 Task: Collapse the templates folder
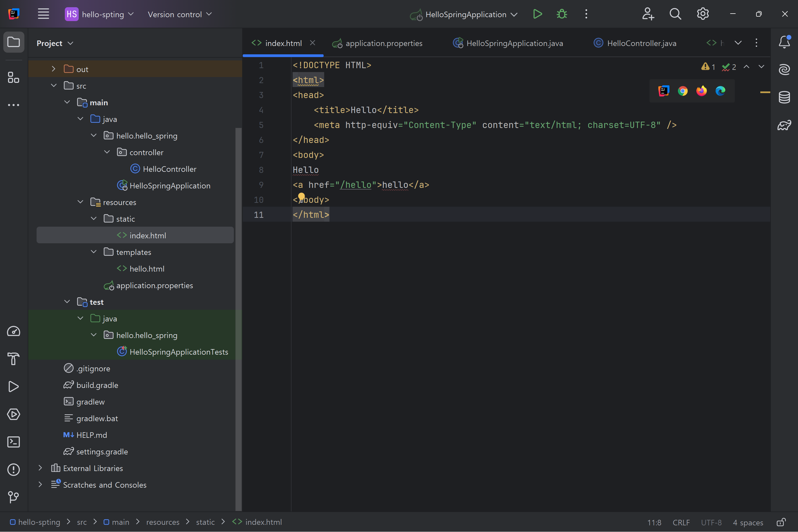(94, 252)
